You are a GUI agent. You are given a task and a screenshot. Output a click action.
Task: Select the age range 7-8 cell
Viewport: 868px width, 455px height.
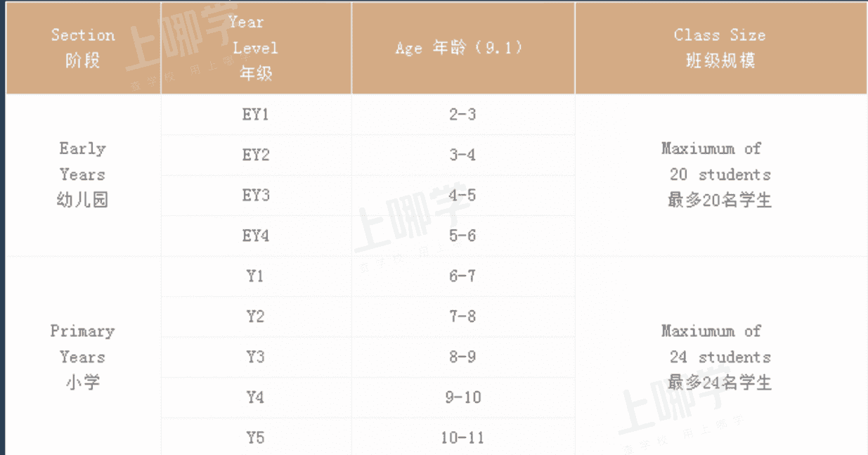click(x=463, y=316)
